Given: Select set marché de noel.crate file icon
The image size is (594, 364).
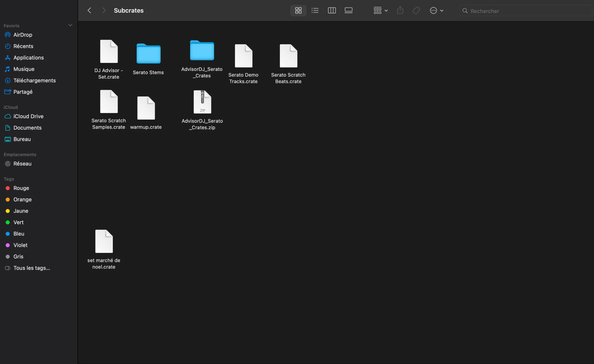Looking at the screenshot, I should click(x=104, y=241).
